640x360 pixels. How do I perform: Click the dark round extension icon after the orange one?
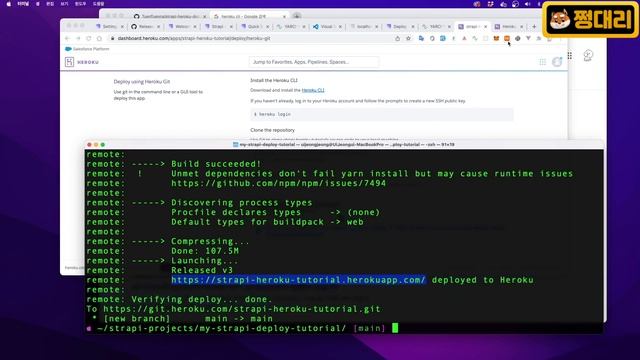click(518, 38)
